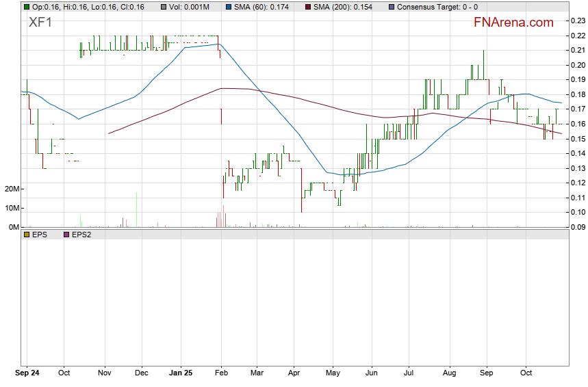The height and width of the screenshot is (387, 588).
Task: Open the FNArena.com watermark link
Action: coord(513,23)
